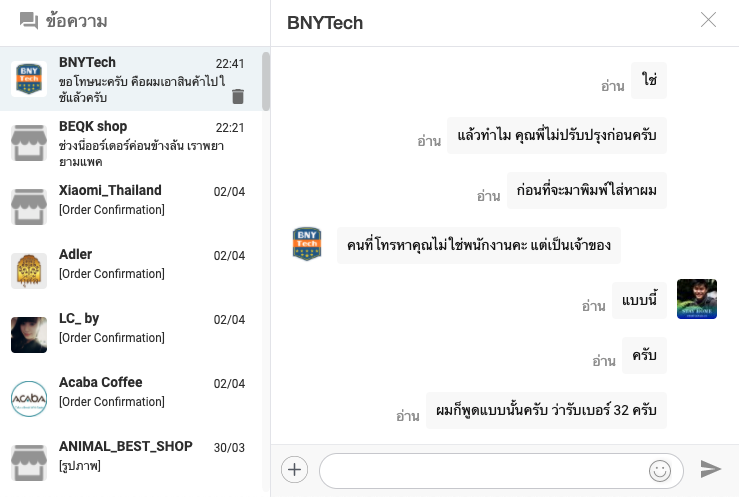The height and width of the screenshot is (497, 739).
Task: Click BNYTech shop logo in conversation list
Action: (29, 79)
